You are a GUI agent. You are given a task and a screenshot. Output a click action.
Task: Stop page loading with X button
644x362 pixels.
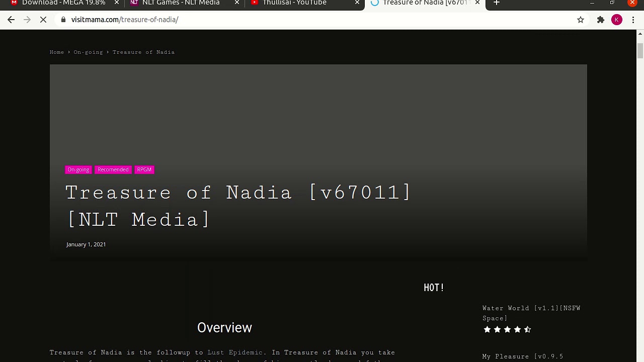coord(43,20)
